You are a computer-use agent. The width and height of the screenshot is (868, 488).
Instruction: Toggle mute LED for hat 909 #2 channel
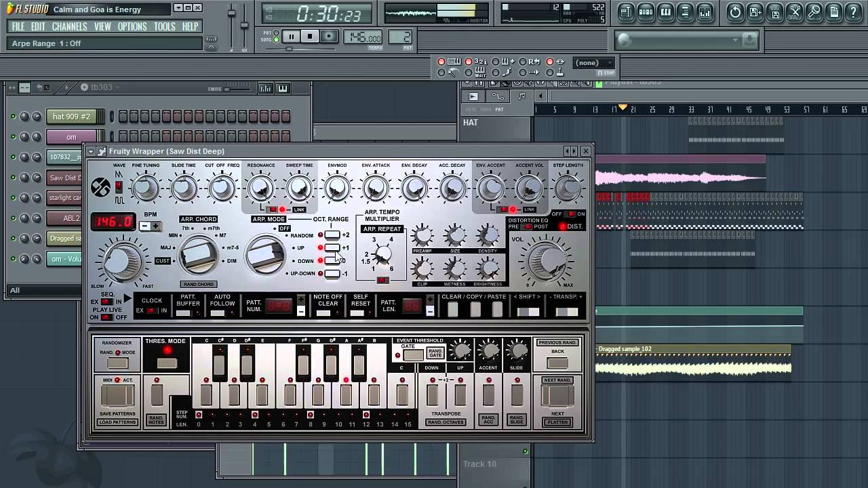[x=13, y=117]
